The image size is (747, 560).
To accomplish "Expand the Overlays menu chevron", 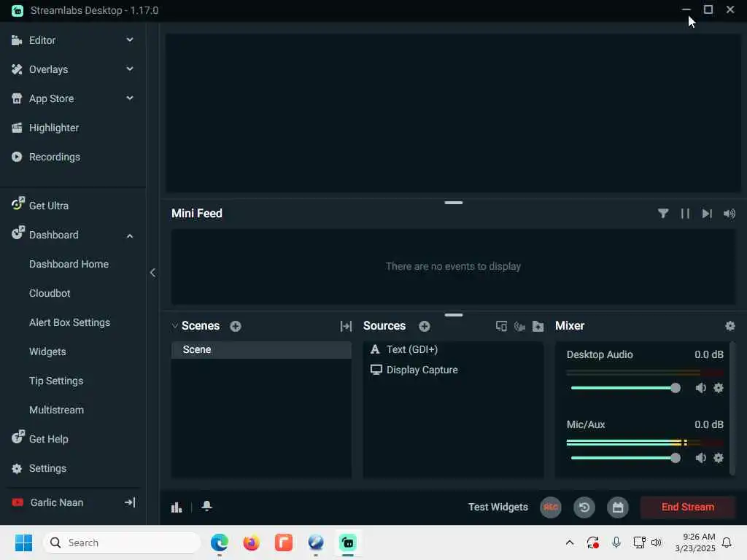I will pos(130,69).
